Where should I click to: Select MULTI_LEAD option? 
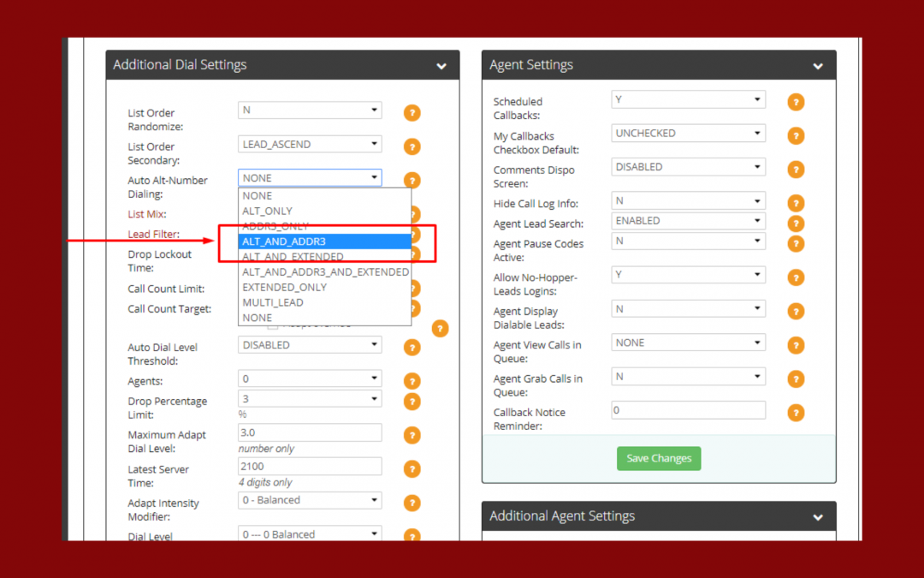pos(325,302)
